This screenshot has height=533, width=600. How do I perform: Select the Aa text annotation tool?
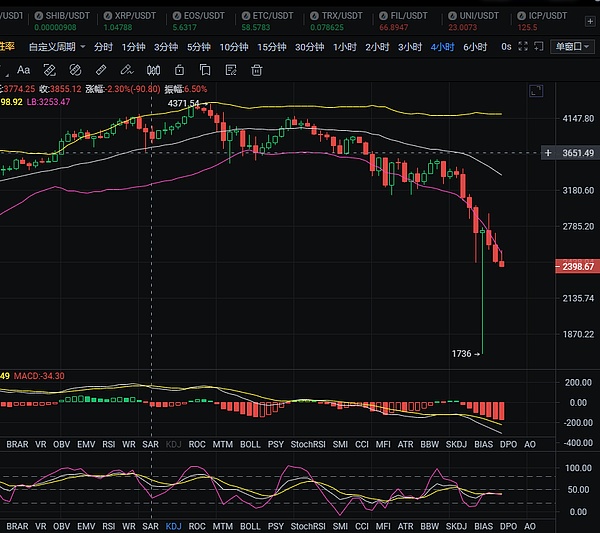24,70
